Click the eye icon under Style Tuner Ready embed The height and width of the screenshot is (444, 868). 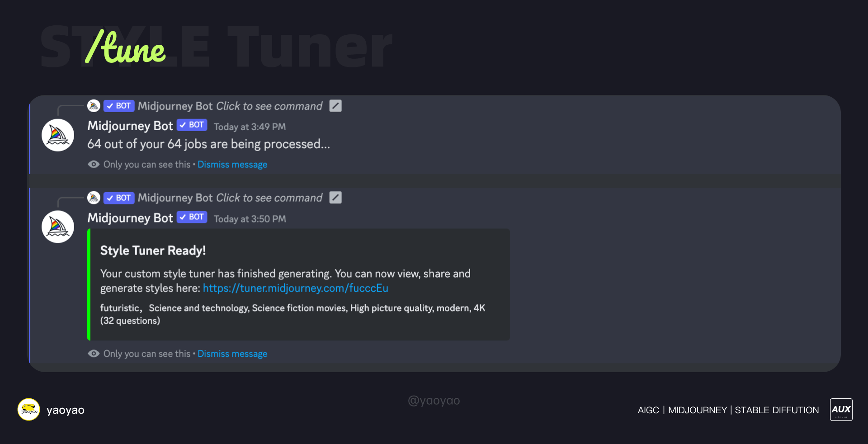pos(94,354)
